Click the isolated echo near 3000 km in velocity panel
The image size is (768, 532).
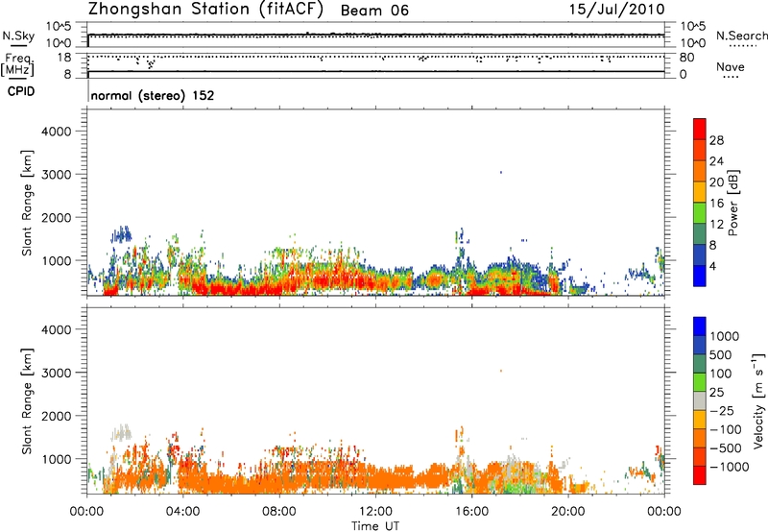coord(500,371)
